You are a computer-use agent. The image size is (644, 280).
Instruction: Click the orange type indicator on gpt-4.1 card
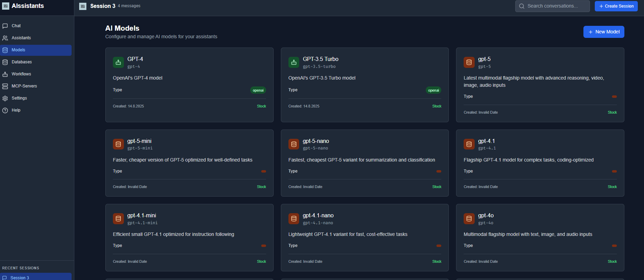[x=614, y=171]
